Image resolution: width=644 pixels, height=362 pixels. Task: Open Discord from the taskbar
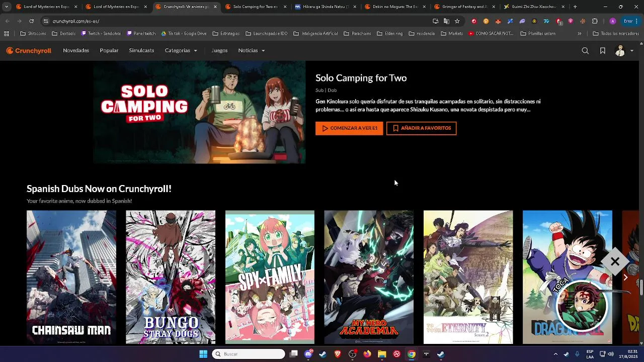coord(308,354)
